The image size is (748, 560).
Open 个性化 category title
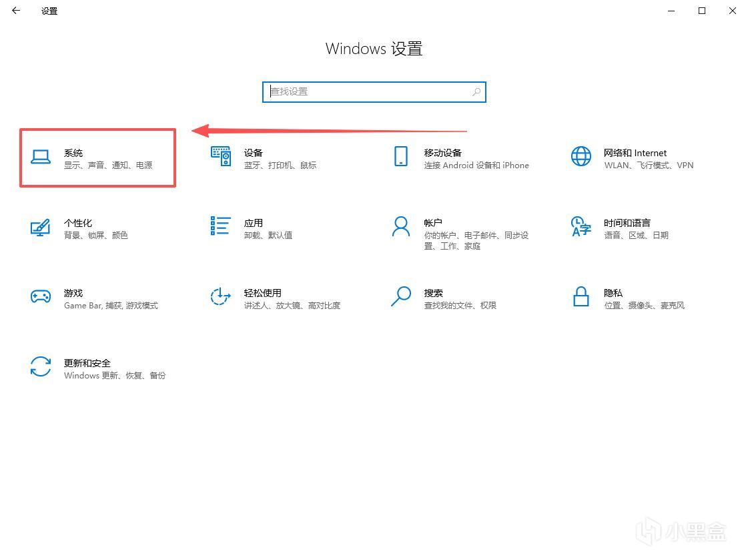tap(78, 223)
